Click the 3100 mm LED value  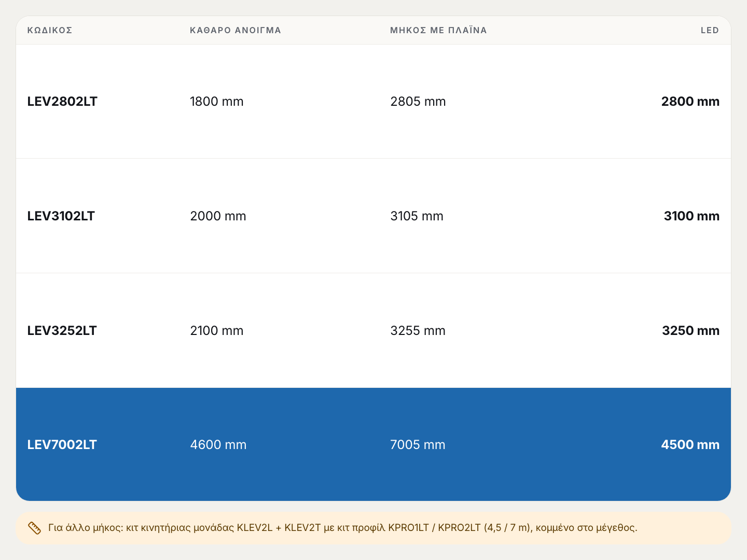[x=692, y=216]
